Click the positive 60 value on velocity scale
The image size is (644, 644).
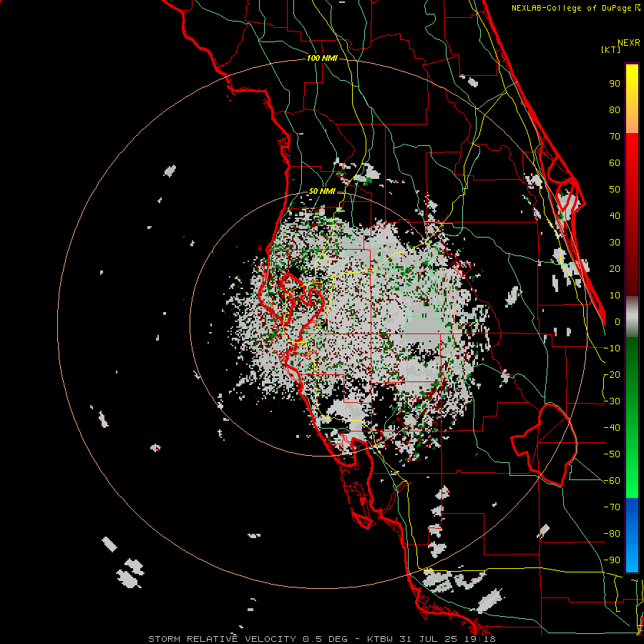pos(615,163)
